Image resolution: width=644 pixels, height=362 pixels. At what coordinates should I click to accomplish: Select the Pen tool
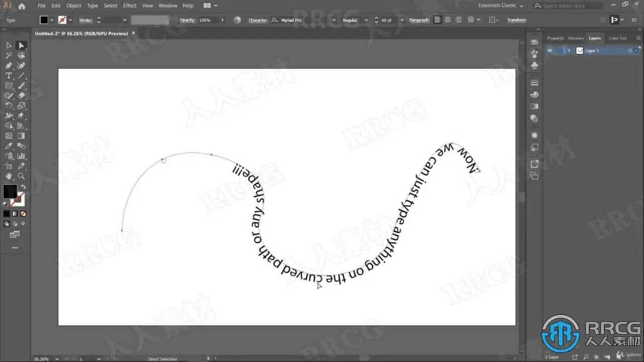coord(9,66)
